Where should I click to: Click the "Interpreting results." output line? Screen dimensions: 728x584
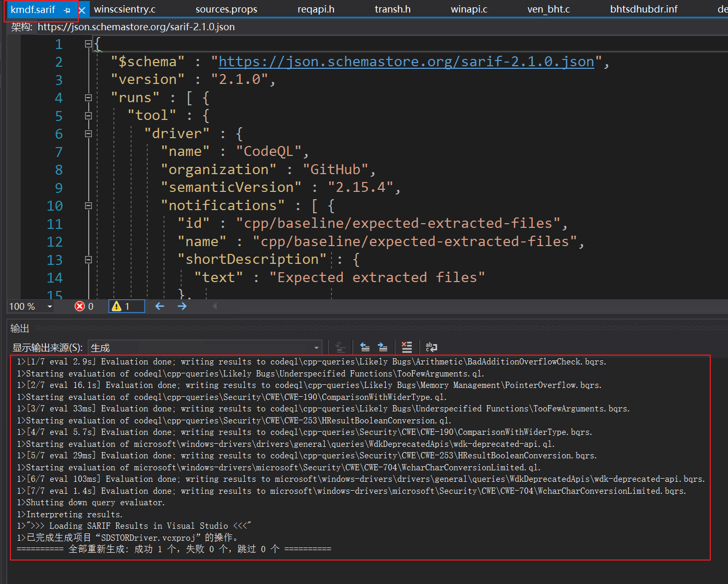pos(70,515)
